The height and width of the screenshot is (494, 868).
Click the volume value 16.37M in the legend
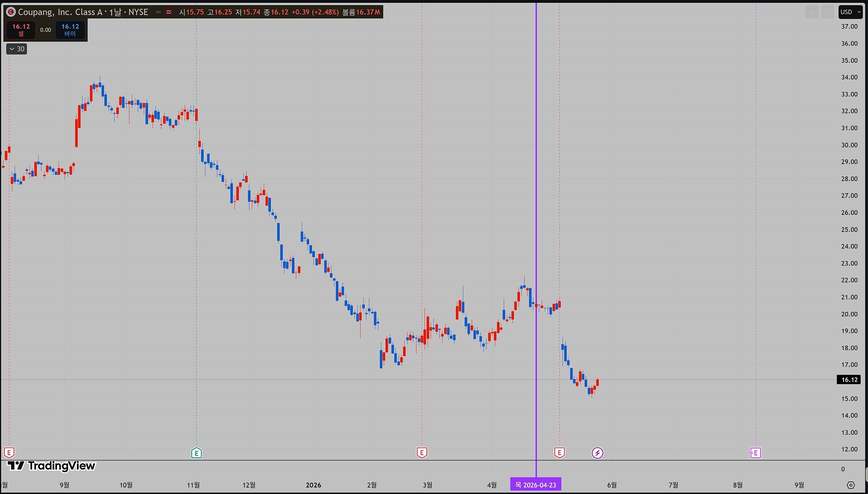point(368,12)
